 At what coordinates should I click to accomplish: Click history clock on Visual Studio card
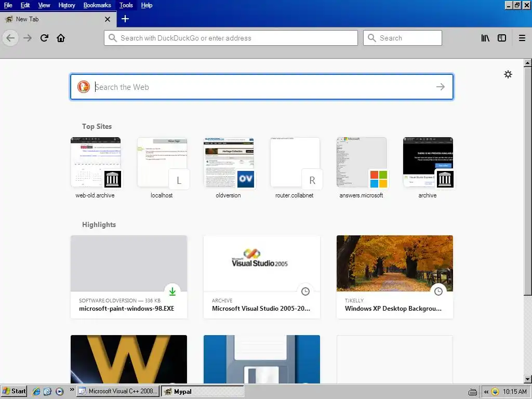[305, 291]
